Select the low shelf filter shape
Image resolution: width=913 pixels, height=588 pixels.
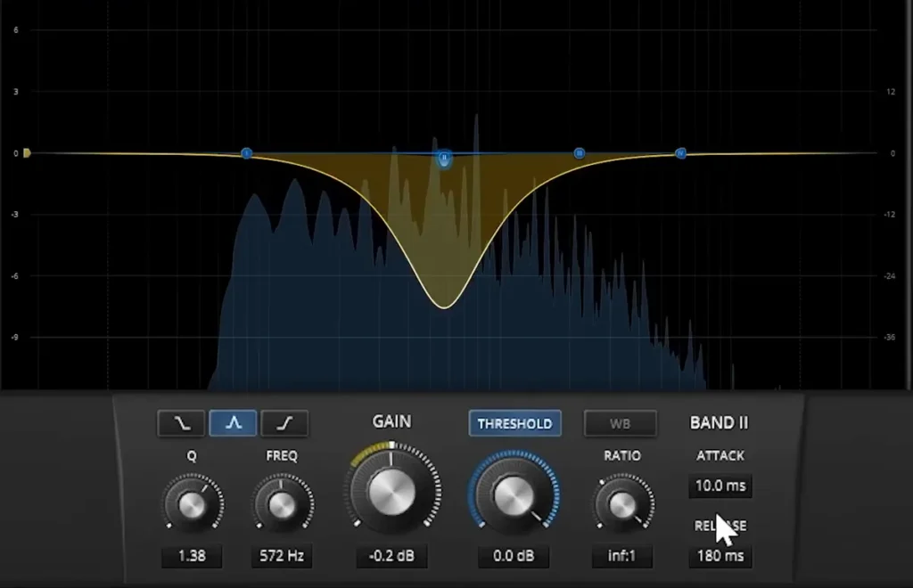[x=181, y=423]
